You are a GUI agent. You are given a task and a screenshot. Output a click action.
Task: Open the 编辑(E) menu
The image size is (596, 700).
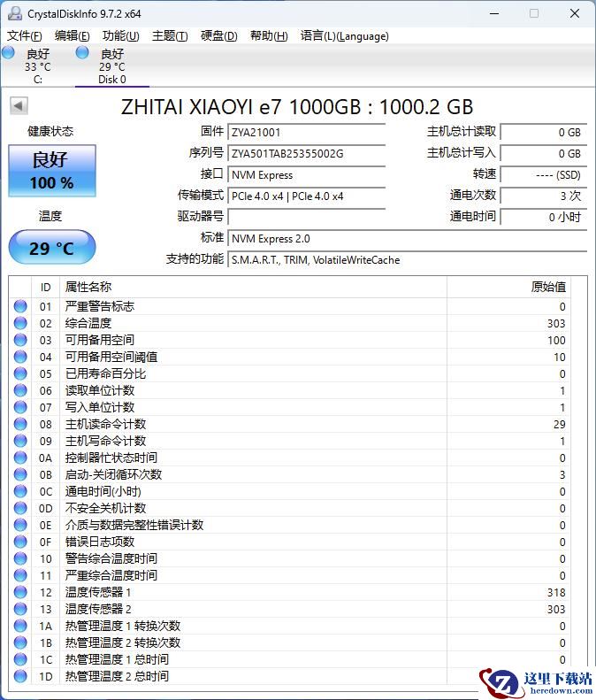click(72, 35)
